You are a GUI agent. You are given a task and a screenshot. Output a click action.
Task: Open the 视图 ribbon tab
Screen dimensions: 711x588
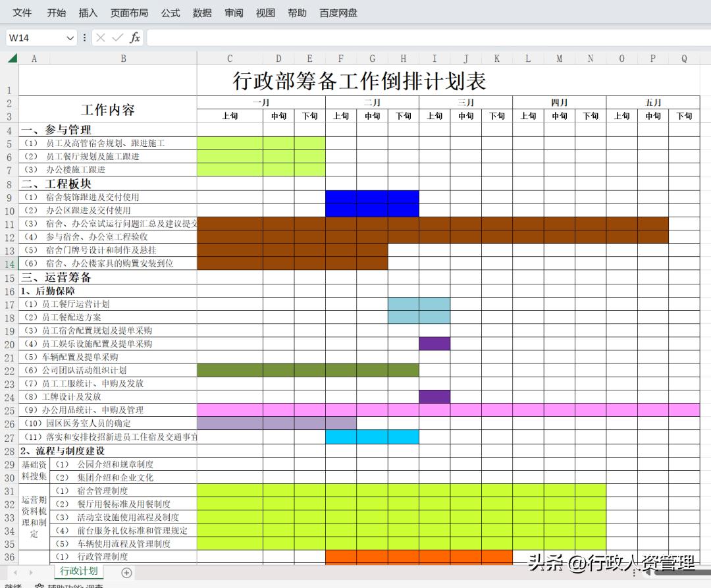tap(265, 13)
